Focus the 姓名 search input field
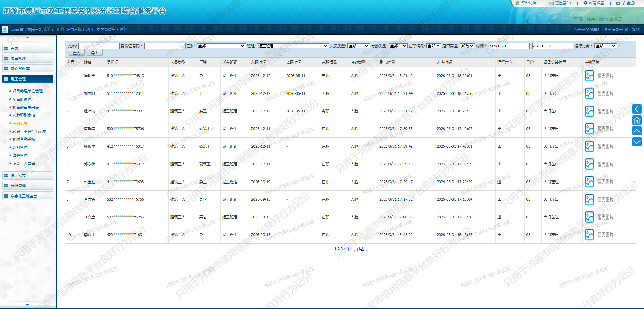This screenshot has height=309, width=644. tap(99, 46)
